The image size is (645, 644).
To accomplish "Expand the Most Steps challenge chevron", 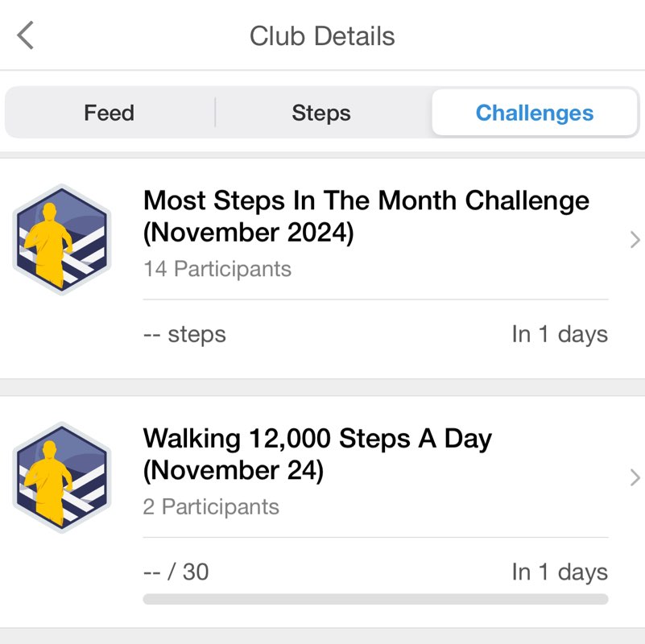I will click(x=635, y=240).
